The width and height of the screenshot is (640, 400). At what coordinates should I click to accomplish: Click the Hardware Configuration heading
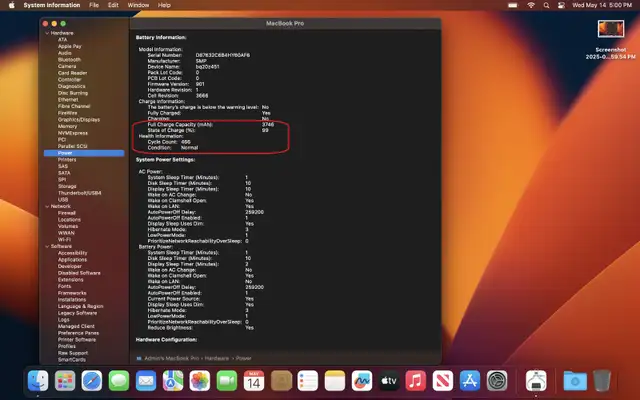tap(166, 340)
